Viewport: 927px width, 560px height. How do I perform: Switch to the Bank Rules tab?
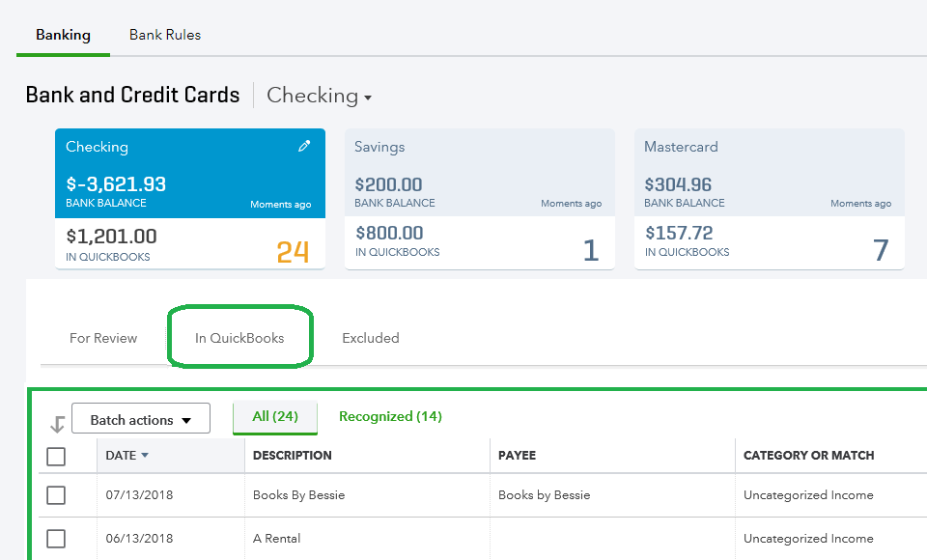click(165, 35)
